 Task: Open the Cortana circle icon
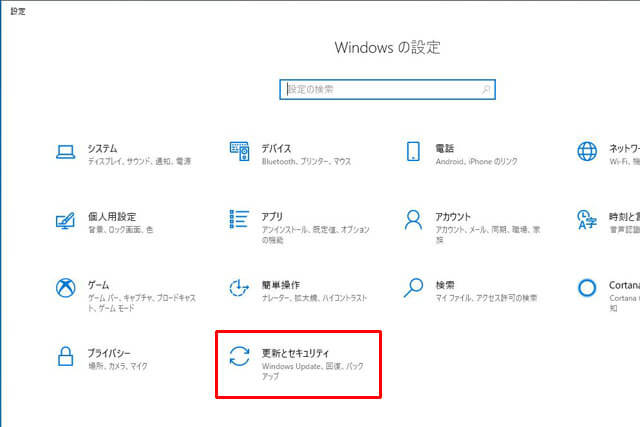click(587, 288)
